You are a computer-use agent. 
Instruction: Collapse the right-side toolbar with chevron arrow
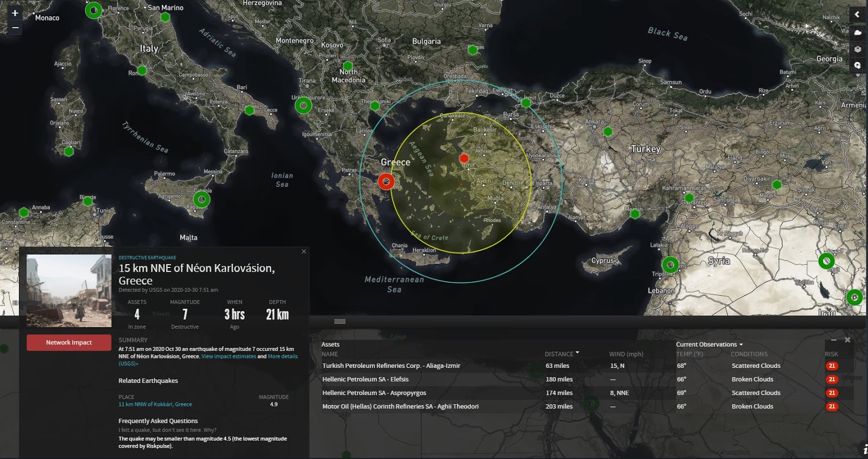[x=857, y=15]
